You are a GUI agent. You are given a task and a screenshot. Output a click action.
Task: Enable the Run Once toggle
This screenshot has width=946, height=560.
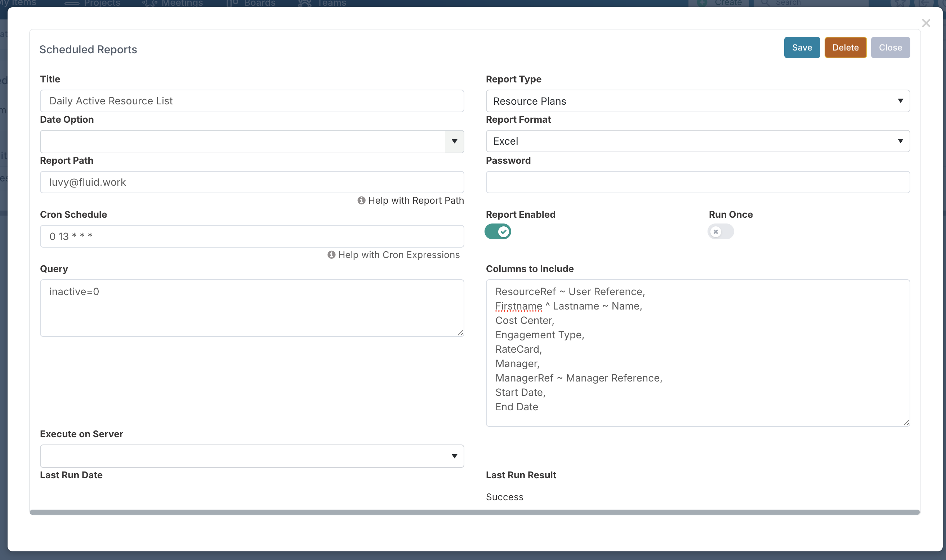click(720, 232)
